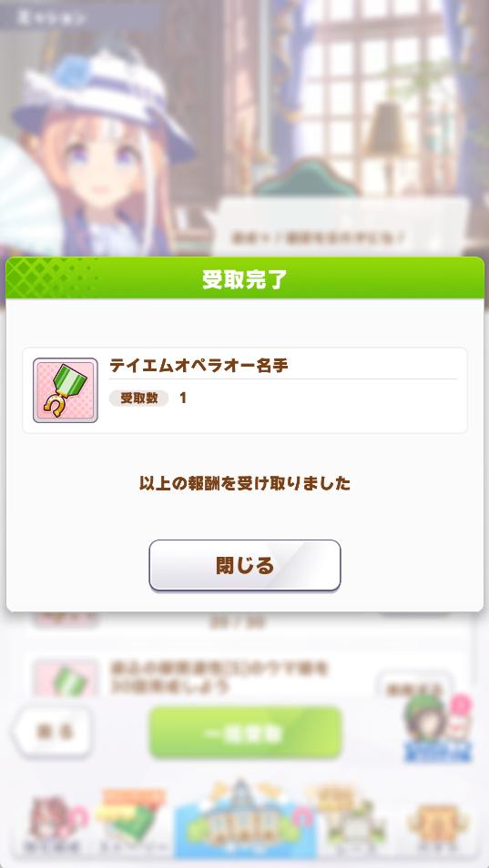Click the 受取完了 dialog header
This screenshot has width=489, height=868.
[x=245, y=279]
